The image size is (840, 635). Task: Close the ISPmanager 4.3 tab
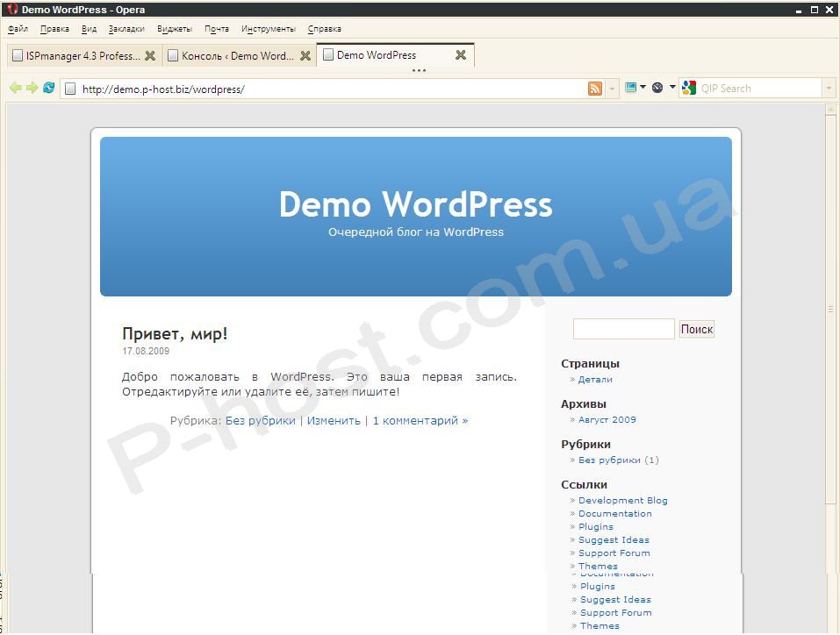150,55
